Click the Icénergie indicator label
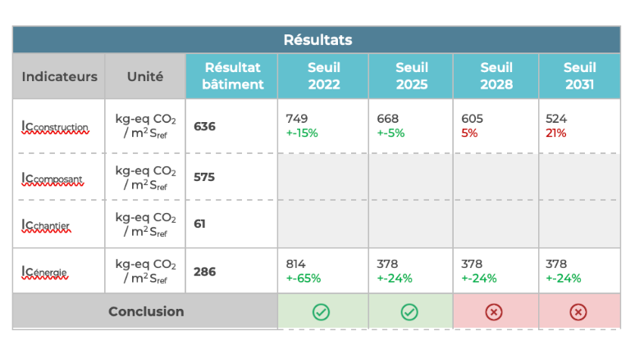This screenshot has height=340, width=644. [x=45, y=272]
